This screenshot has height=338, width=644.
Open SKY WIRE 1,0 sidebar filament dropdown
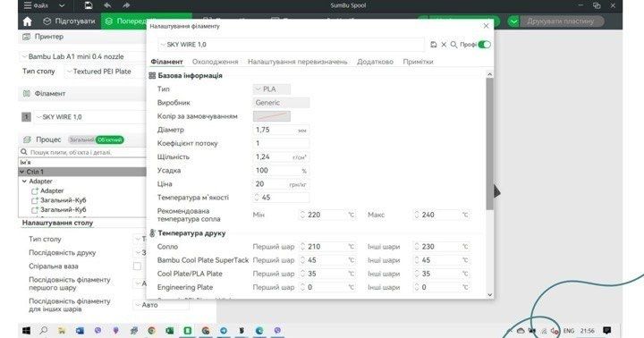pyautogui.click(x=90, y=117)
